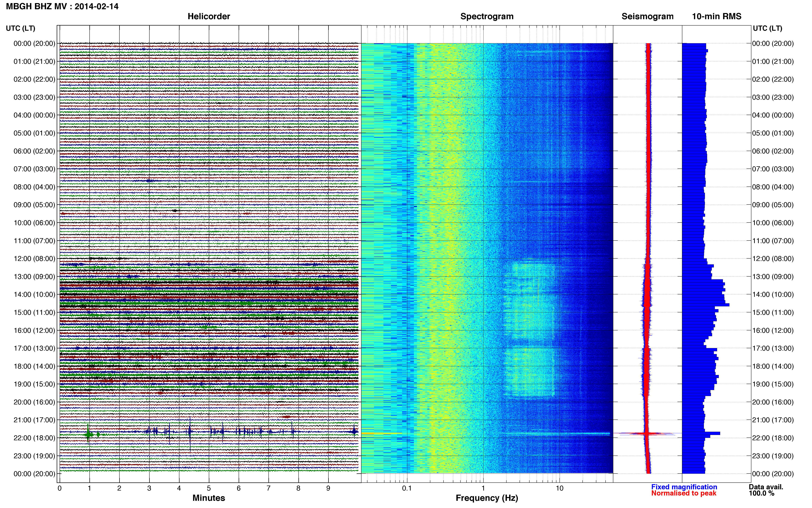This screenshot has width=812, height=508.
Task: Click the left '05:00 (01:00)' time label
Action: point(34,133)
